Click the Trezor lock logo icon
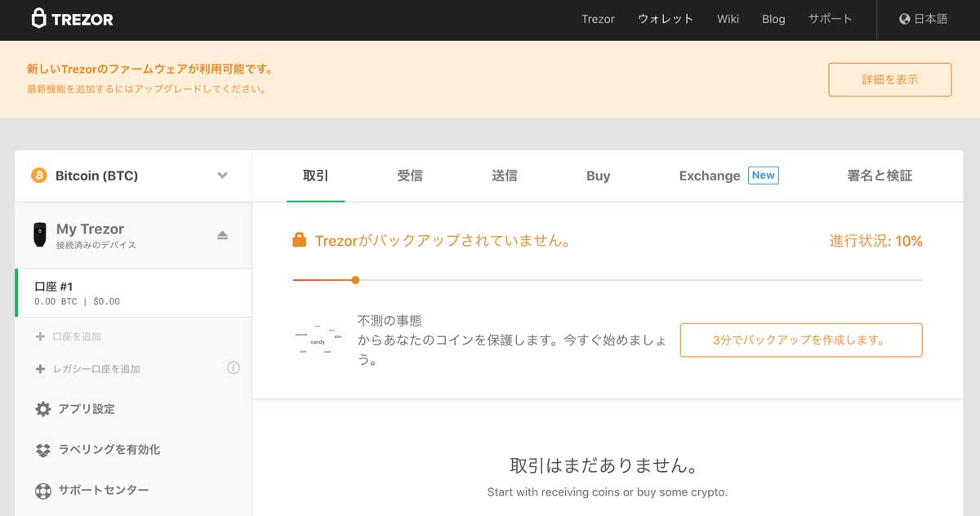This screenshot has height=516, width=980. click(38, 19)
